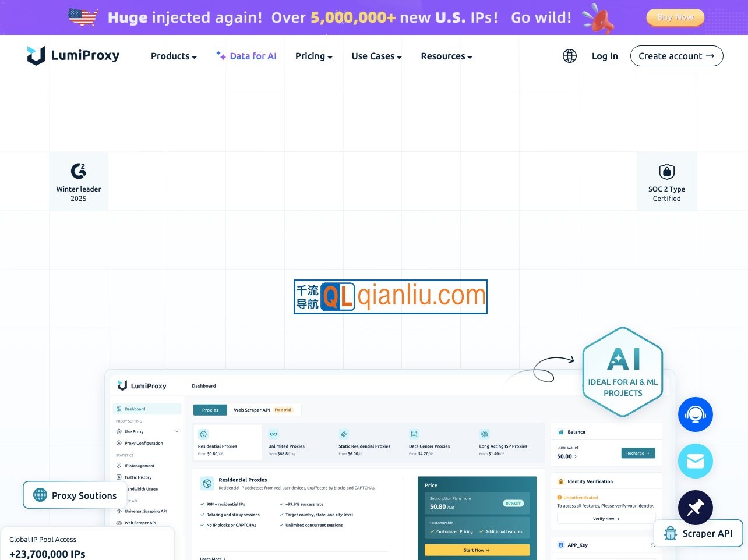Click the SOC 2 Type Certified badge
748x560 pixels.
666,182
